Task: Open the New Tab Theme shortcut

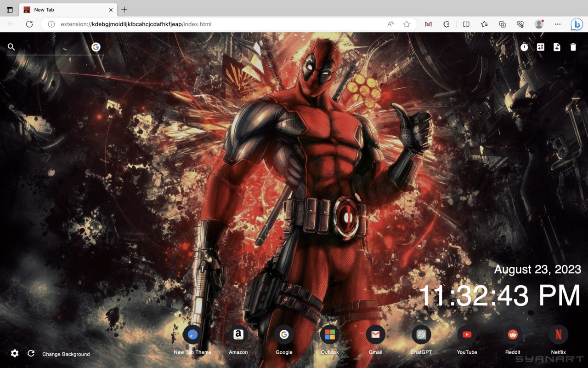Action: point(192,335)
